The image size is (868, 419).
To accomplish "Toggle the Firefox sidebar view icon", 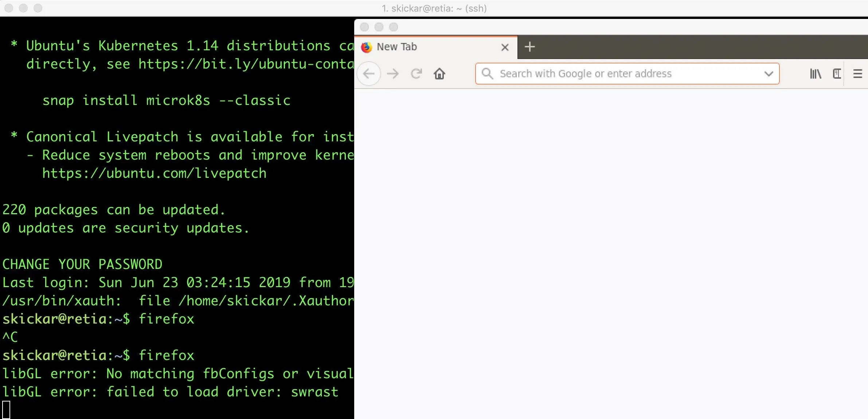I will (x=837, y=74).
